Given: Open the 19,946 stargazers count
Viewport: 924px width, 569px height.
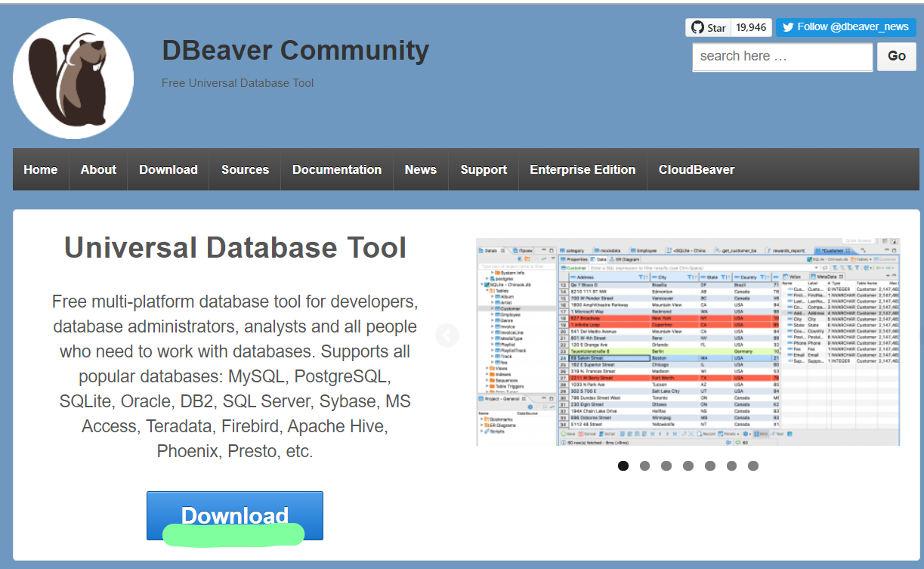Looking at the screenshot, I should [751, 27].
